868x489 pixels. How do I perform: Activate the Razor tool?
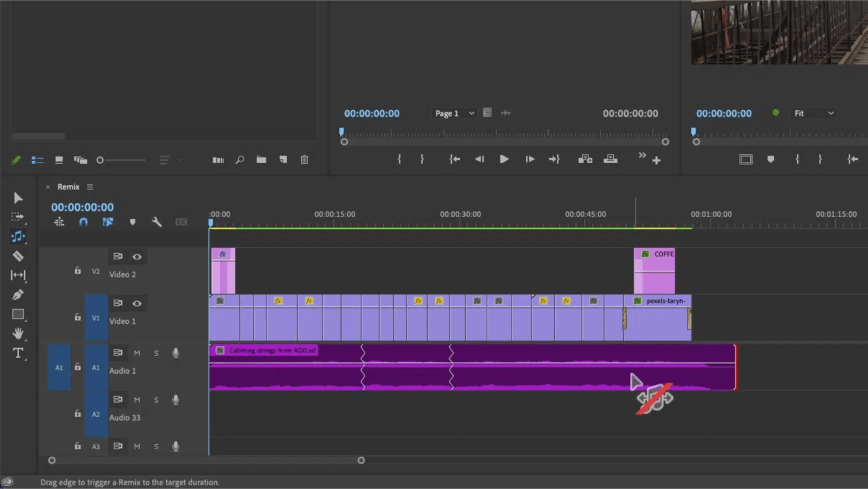tap(17, 256)
